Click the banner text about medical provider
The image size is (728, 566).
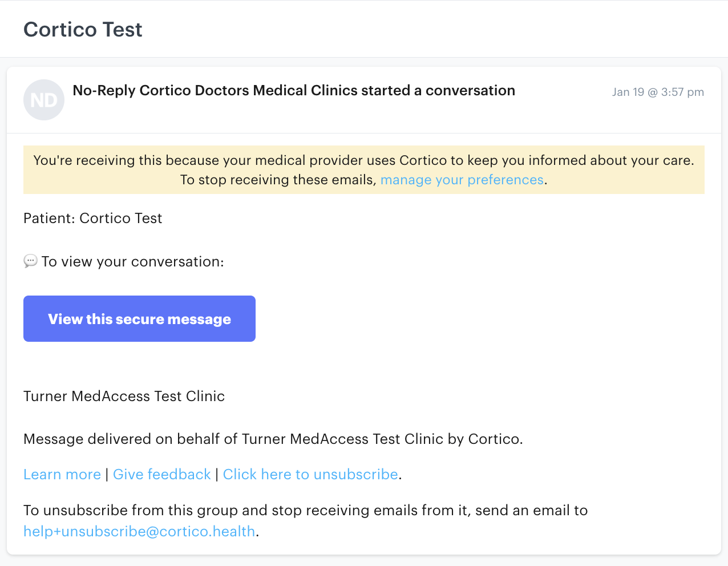click(364, 160)
